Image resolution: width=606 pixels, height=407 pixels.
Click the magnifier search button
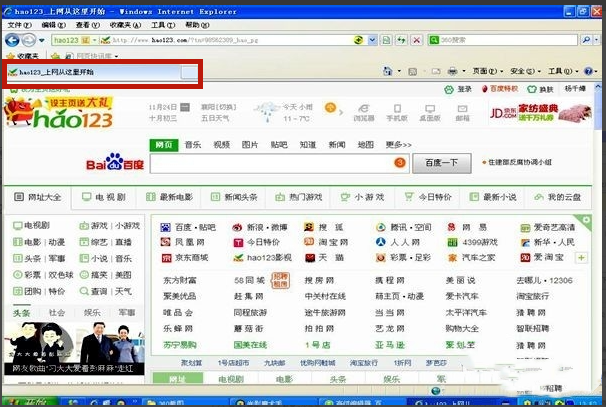[586, 40]
